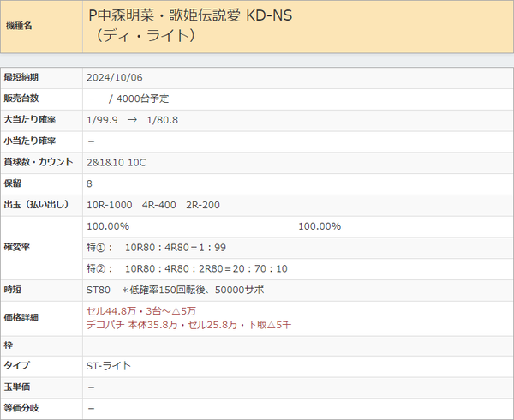Select the type value ST-ライト
Screen dimensions: 514x420
tap(109, 366)
